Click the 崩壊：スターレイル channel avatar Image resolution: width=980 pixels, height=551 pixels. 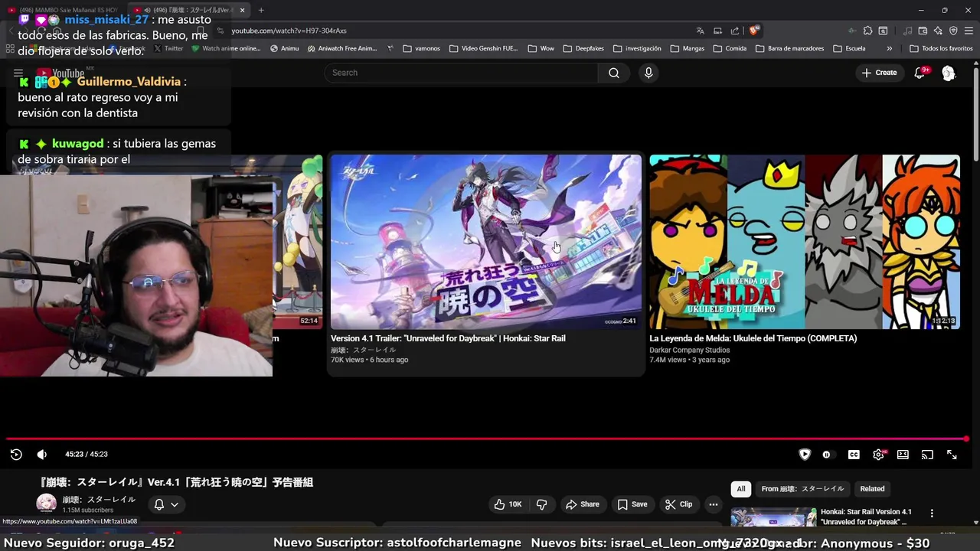47,504
